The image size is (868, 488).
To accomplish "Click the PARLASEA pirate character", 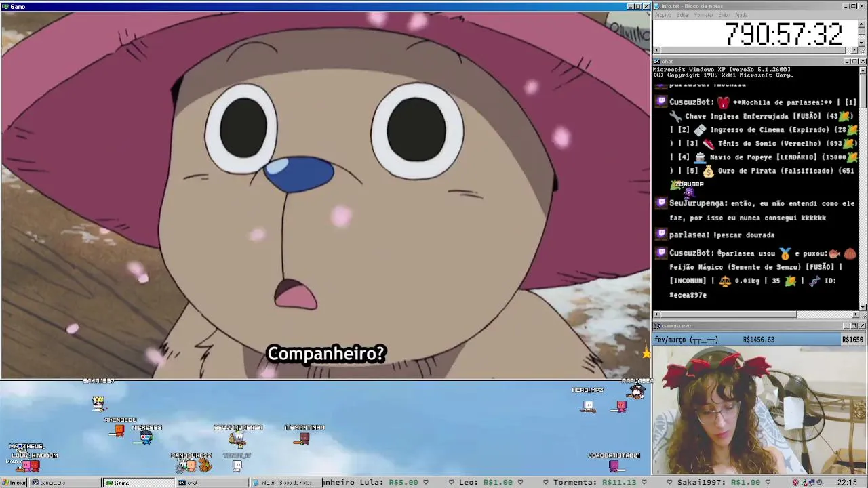I will (x=635, y=392).
